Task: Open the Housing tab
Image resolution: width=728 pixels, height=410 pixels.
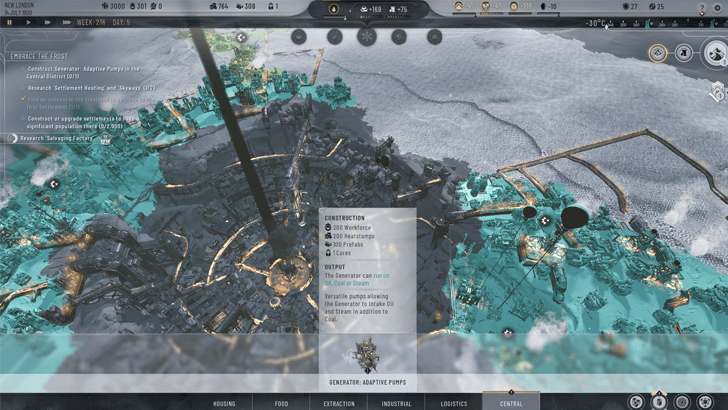Action: click(224, 403)
